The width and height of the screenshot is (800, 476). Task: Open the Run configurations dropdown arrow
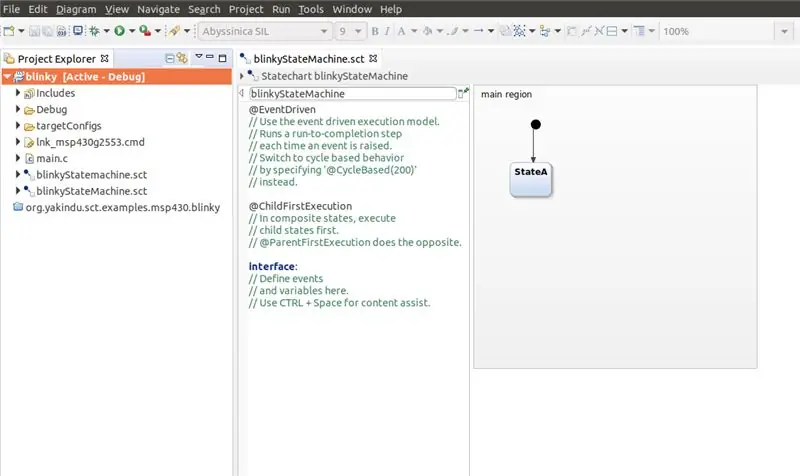pyautogui.click(x=132, y=31)
